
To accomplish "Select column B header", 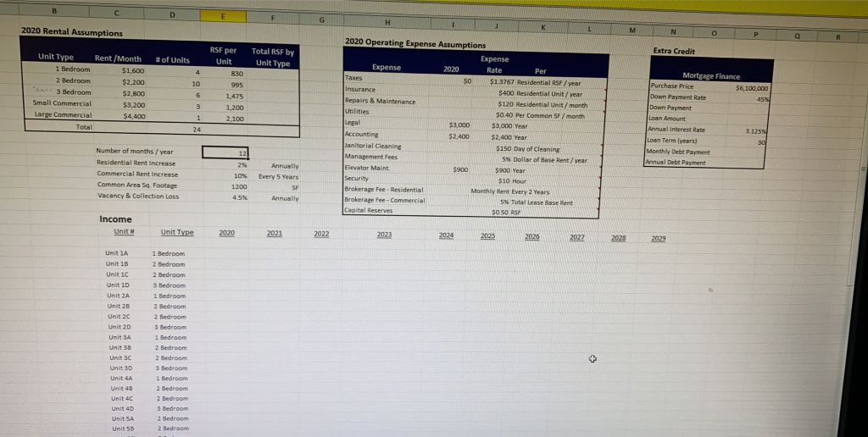I will 54,9.
